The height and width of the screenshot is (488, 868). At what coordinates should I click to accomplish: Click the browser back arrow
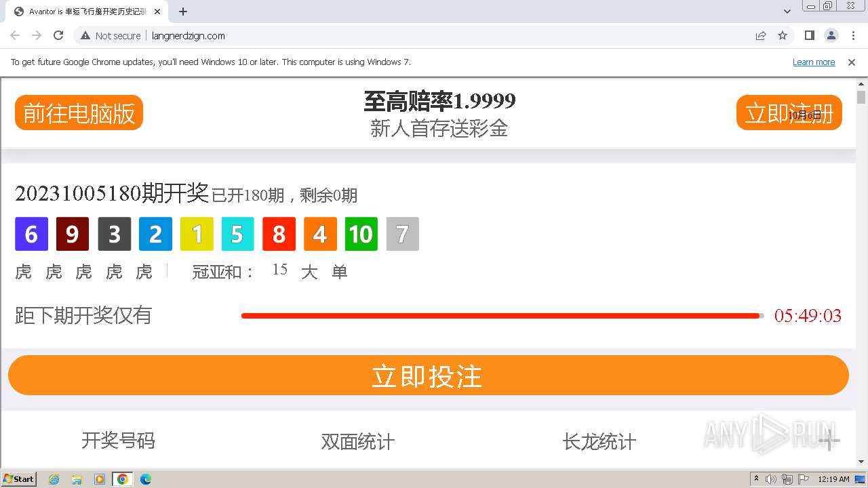tap(15, 35)
